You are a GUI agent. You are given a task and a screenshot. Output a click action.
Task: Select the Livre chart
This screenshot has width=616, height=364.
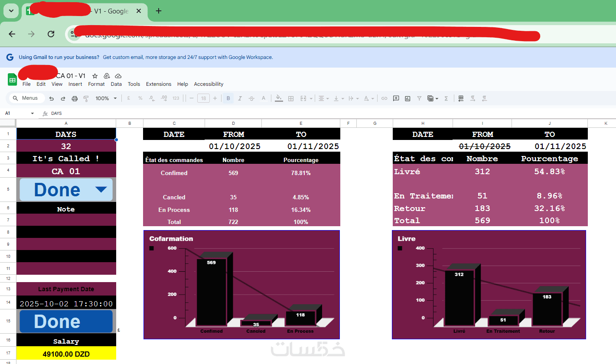pos(489,285)
